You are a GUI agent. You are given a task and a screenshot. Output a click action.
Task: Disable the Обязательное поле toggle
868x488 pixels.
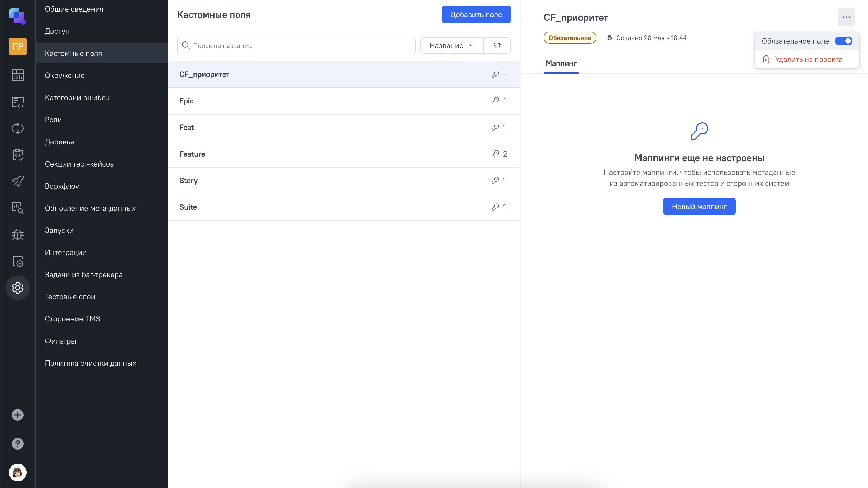(x=843, y=41)
